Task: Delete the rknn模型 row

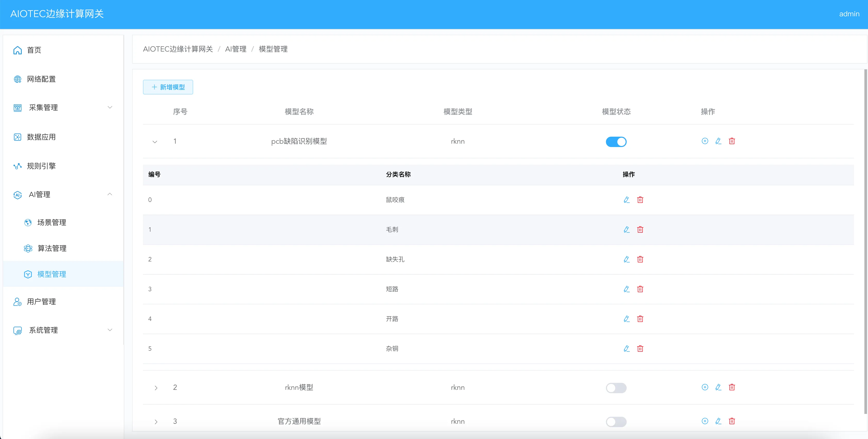Action: click(732, 387)
